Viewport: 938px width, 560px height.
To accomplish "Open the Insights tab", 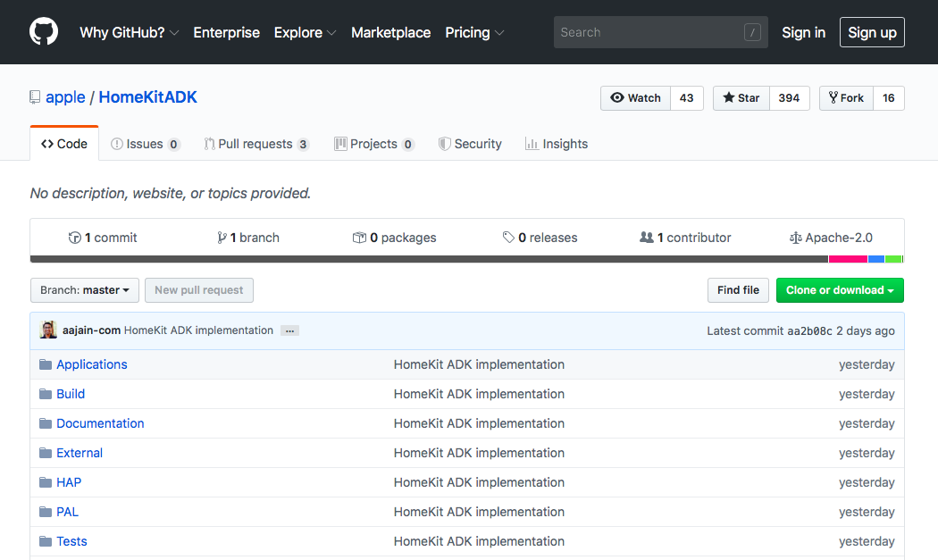I will [x=557, y=144].
